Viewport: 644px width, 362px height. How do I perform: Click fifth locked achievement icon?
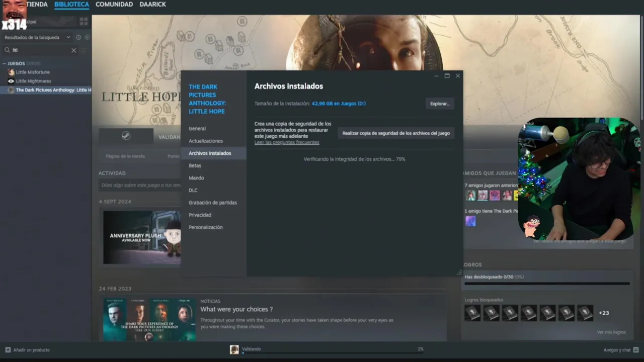tap(547, 313)
